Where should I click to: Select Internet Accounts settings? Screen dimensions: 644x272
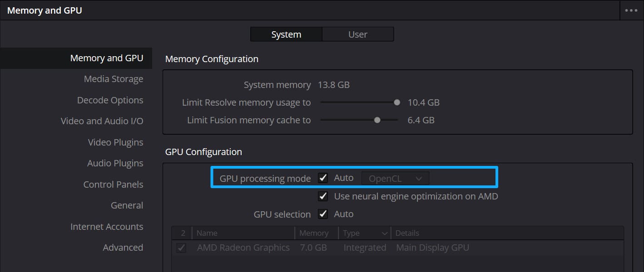coord(107,226)
